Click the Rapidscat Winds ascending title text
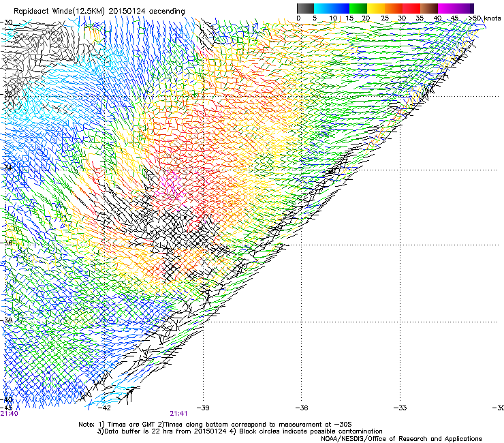504x443 pixels. coord(99,12)
